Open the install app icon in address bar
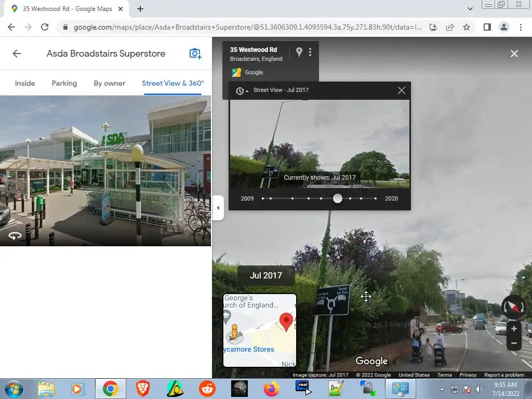The width and height of the screenshot is (532, 399). tap(433, 27)
